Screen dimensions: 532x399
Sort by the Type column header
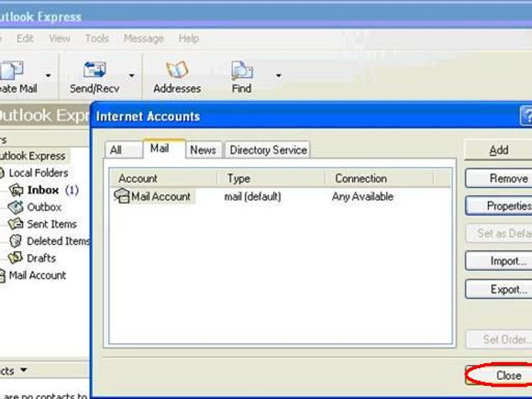click(x=271, y=178)
